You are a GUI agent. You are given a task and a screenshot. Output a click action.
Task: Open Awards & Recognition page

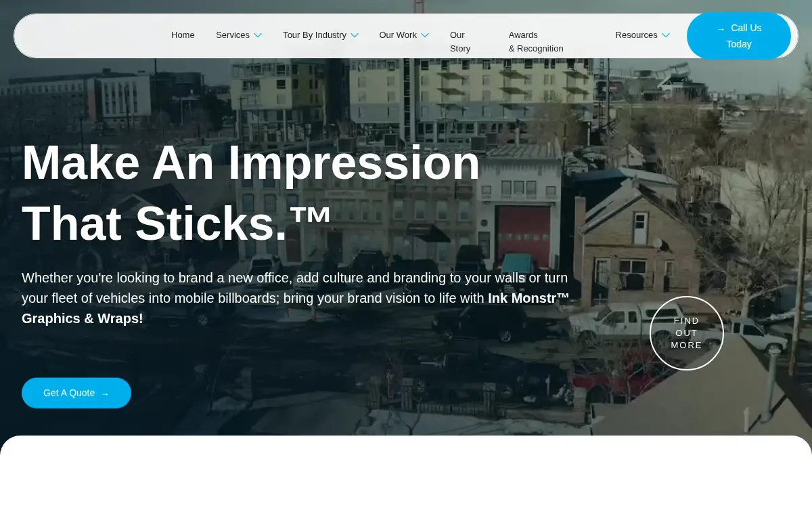(536, 42)
